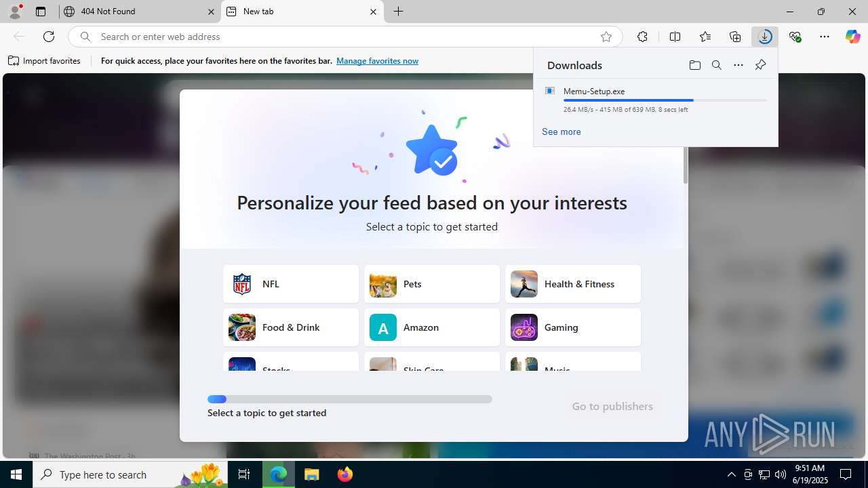
Task: Open File Explorer from taskbar
Action: pos(312,474)
